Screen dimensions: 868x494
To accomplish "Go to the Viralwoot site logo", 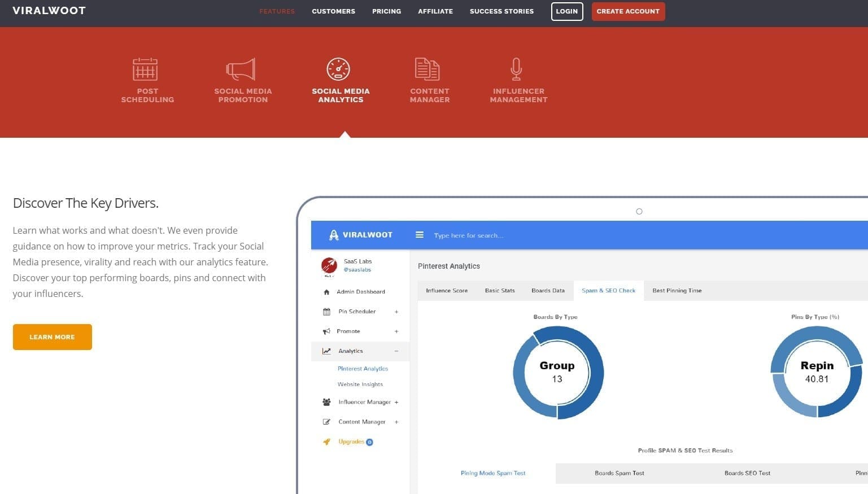I will tap(49, 11).
